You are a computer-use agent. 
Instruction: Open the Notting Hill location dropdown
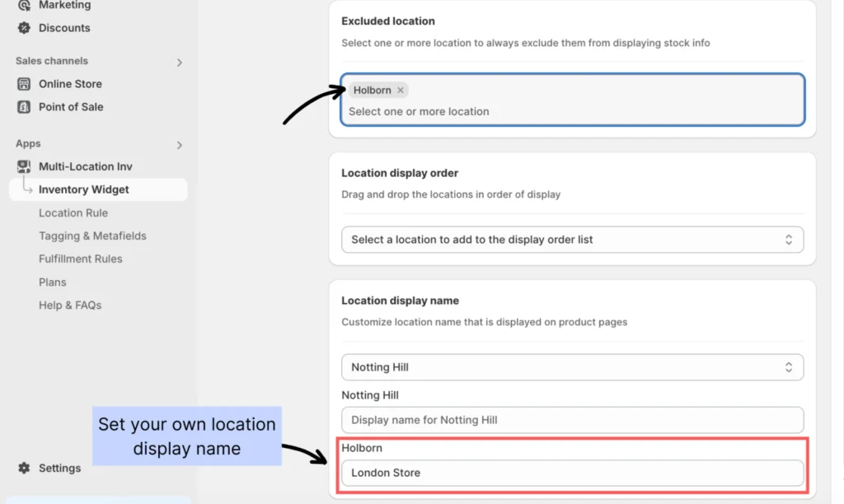coord(572,367)
